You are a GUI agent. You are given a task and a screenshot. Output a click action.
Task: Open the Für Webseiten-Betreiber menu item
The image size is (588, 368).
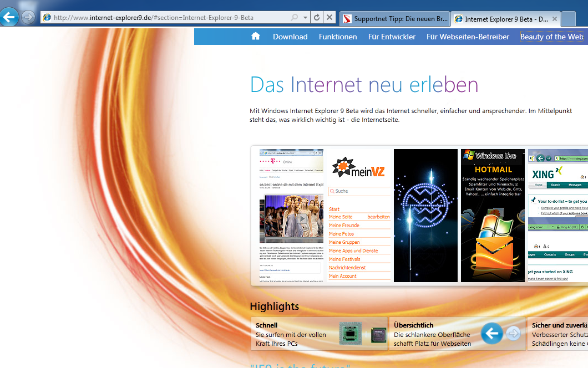(x=468, y=37)
